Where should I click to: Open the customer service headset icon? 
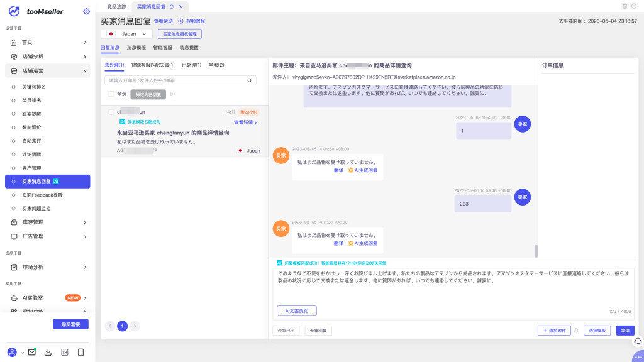pyautogui.click(x=638, y=341)
